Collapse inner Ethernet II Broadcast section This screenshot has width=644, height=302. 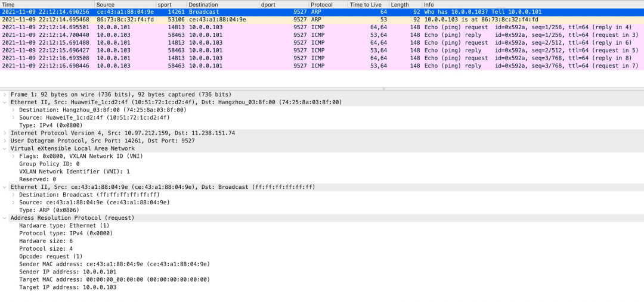point(5,186)
